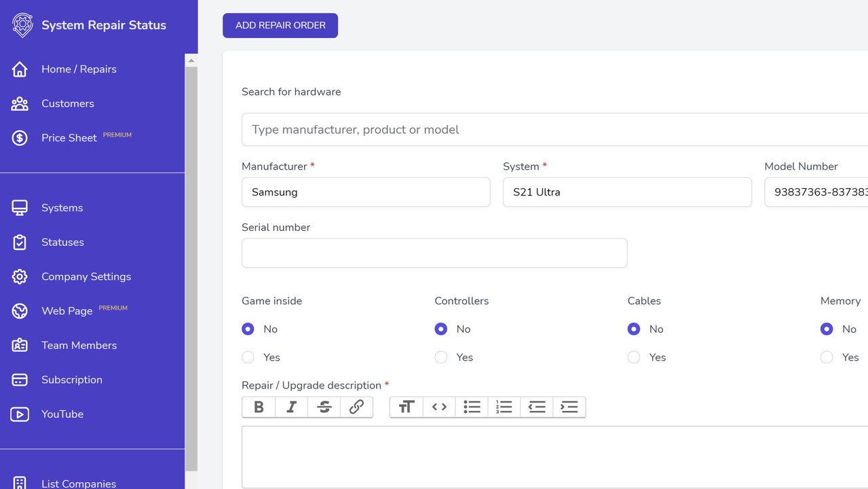Click the sidebar scrollbar up arrow
This screenshot has height=489, width=868.
click(191, 60)
